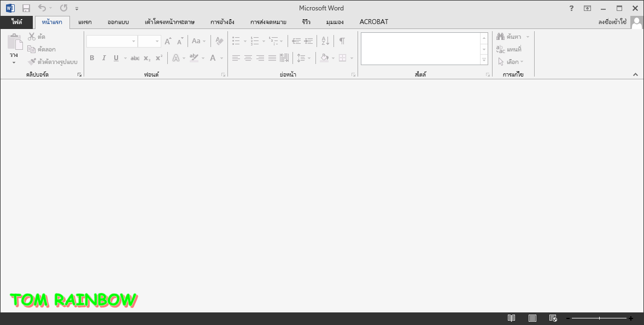
Task: Toggle Underline formatting
Action: click(116, 58)
